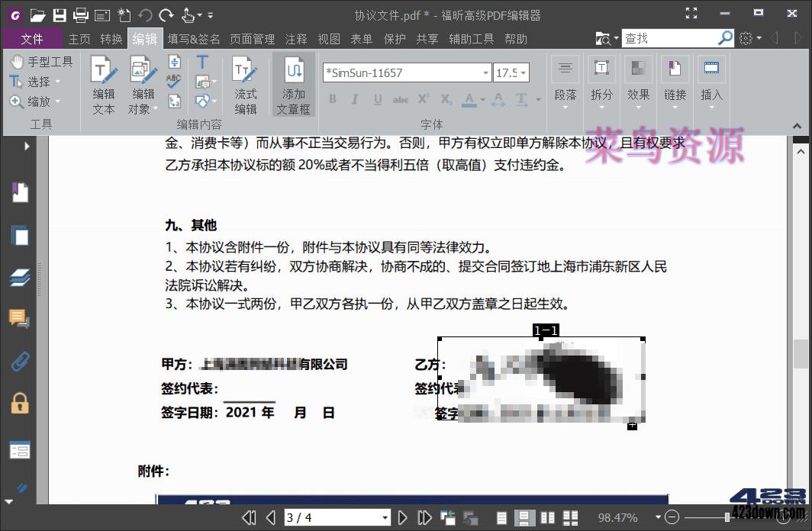This screenshot has width=812, height=531.
Task: Toggle underline formatting for text
Action: [x=375, y=98]
